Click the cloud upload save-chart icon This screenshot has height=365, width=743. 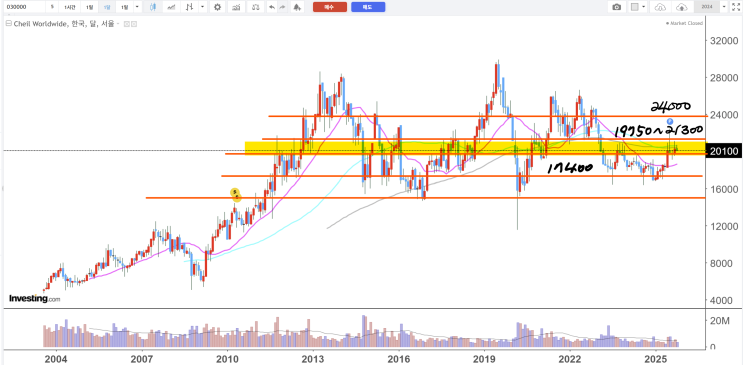point(681,7)
